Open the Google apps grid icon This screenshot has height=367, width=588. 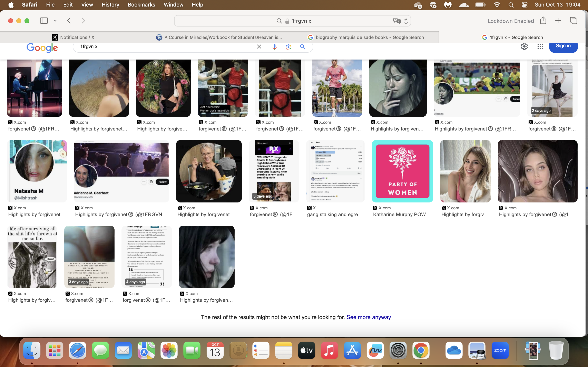(540, 46)
